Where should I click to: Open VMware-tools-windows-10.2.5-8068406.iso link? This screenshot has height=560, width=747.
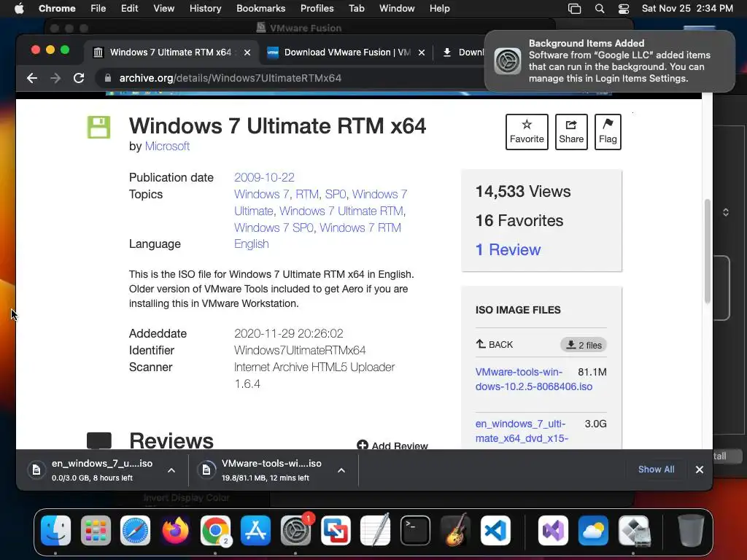tap(533, 379)
